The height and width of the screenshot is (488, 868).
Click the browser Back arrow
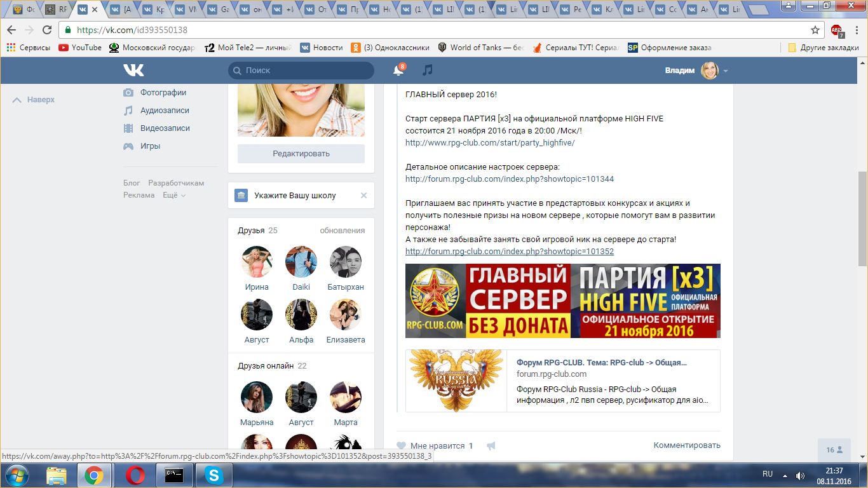[11, 30]
